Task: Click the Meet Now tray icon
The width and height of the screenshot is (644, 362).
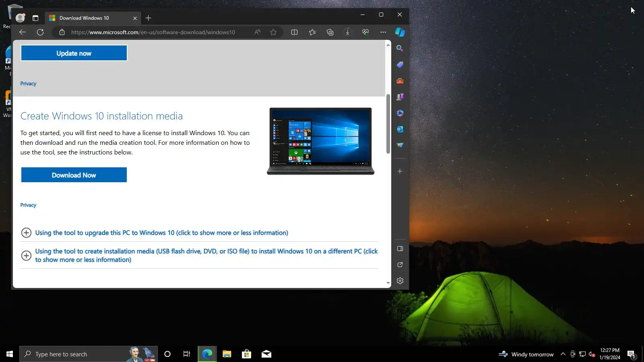Action: [x=573, y=354]
